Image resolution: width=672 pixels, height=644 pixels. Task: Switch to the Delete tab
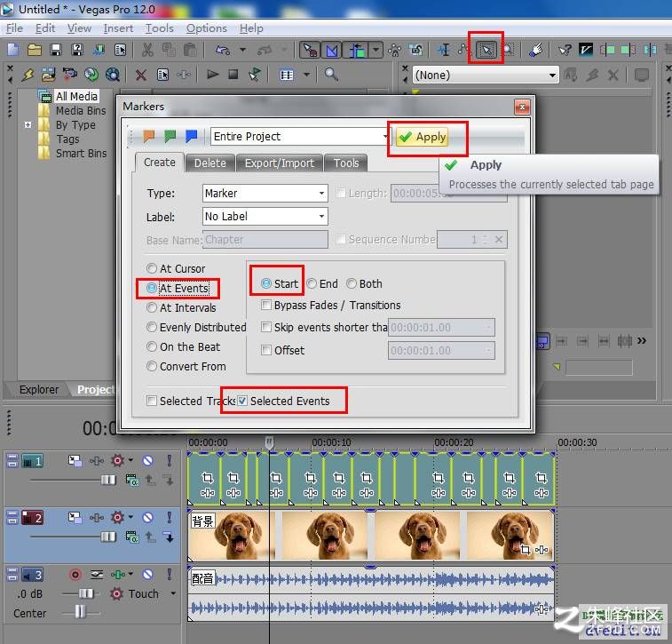210,163
